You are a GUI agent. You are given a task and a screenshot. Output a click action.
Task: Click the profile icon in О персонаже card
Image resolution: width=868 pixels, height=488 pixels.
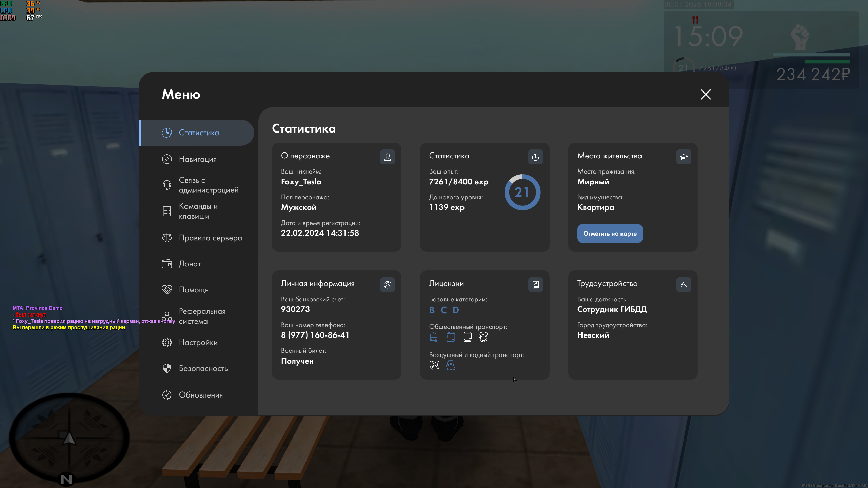click(387, 157)
